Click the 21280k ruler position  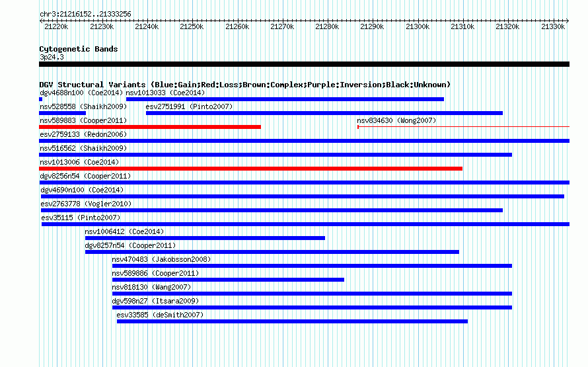[327, 26]
